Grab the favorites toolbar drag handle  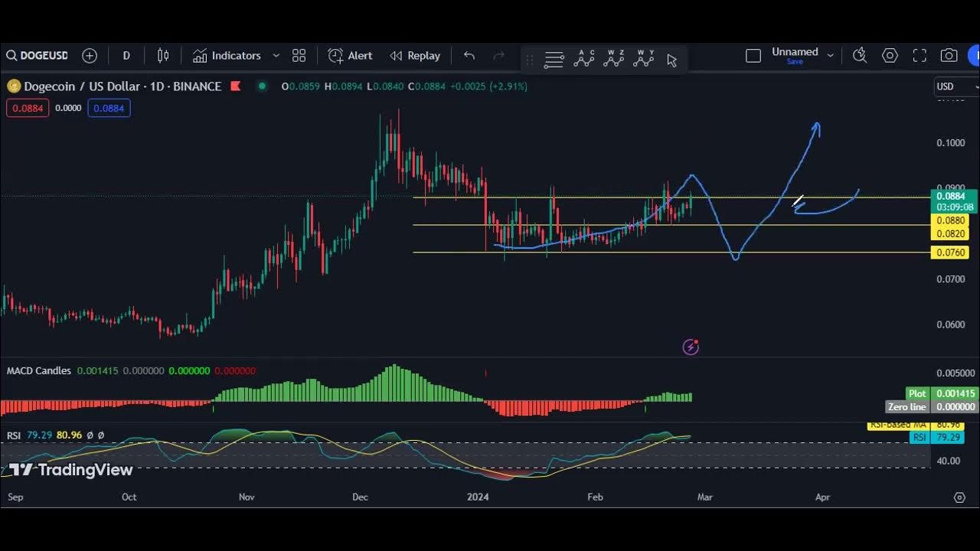coord(529,60)
